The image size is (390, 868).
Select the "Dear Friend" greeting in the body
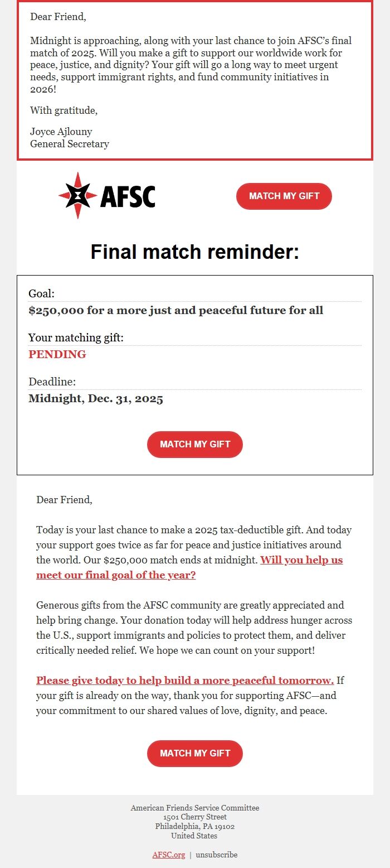coord(63,500)
